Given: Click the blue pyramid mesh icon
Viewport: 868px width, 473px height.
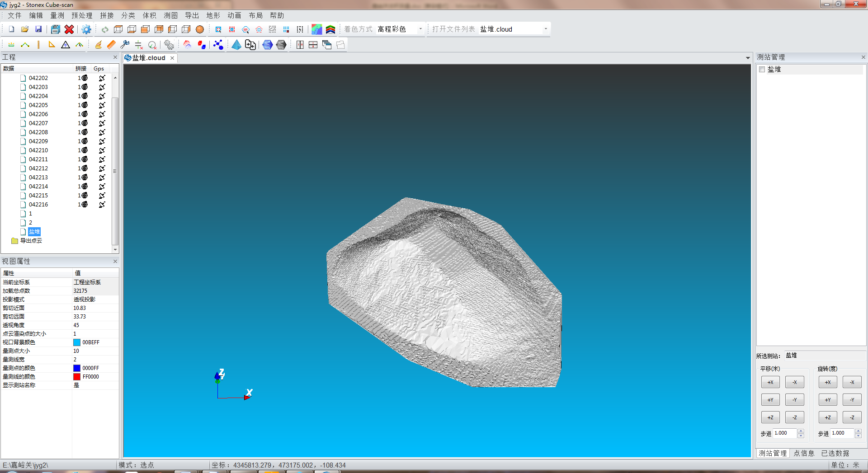Looking at the screenshot, I should pyautogui.click(x=236, y=45).
